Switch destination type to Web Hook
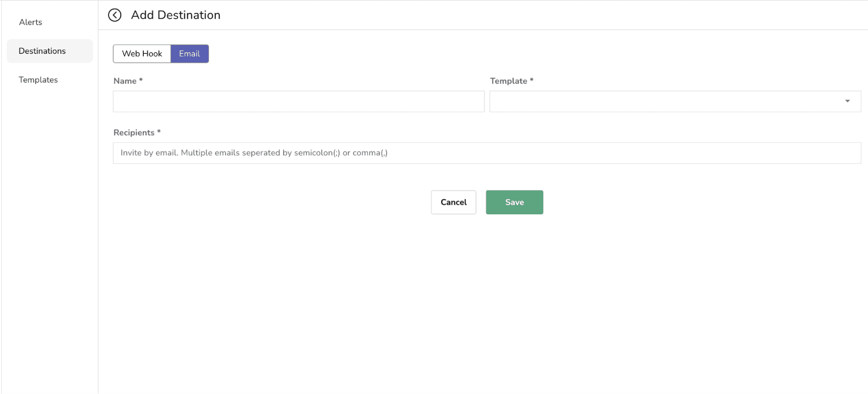 [142, 54]
